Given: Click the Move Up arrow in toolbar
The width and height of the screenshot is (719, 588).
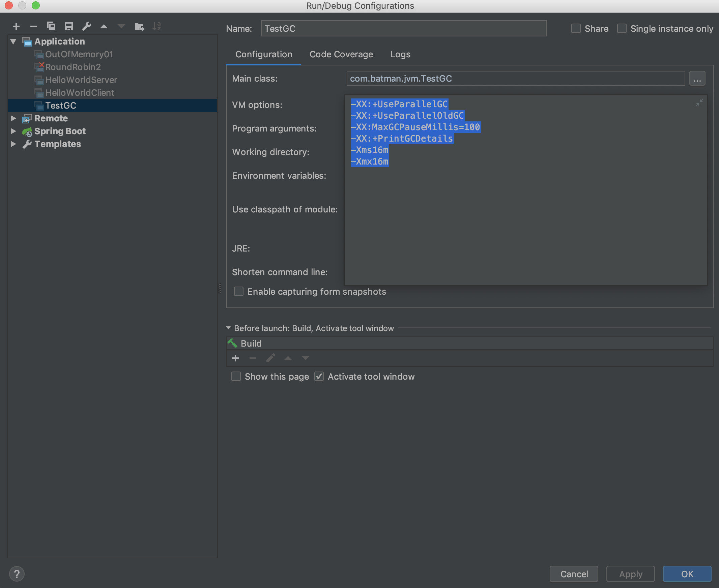Looking at the screenshot, I should 104,26.
